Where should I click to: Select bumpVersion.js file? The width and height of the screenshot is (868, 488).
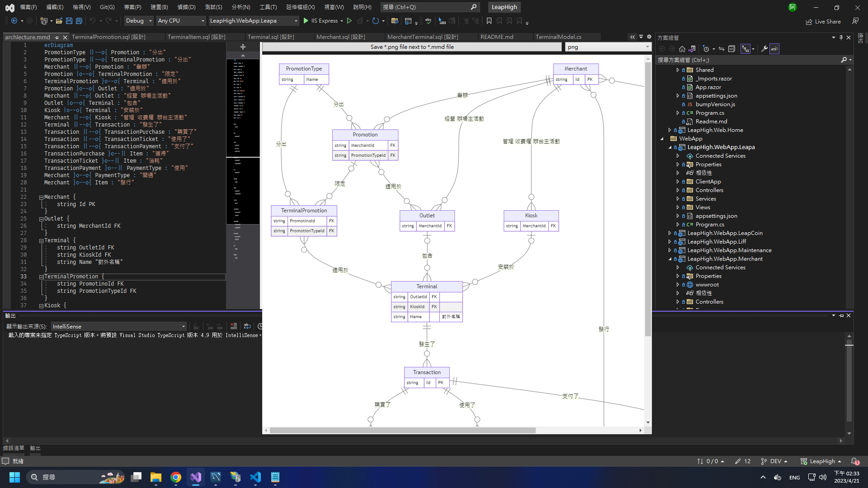(x=715, y=104)
